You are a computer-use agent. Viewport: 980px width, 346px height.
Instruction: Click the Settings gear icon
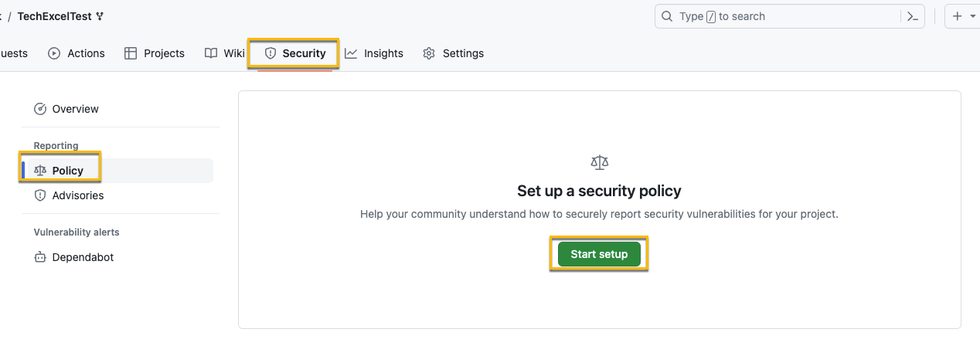tap(429, 53)
